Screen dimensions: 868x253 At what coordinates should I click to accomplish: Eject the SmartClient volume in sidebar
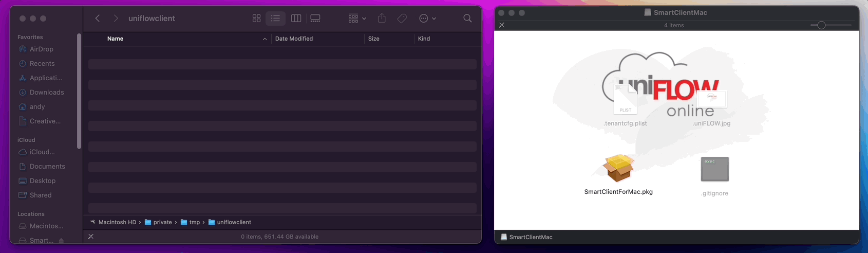pos(61,240)
